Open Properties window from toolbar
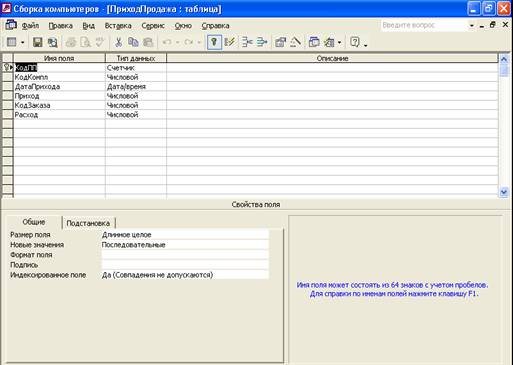This screenshot has width=513, height=365. point(280,42)
